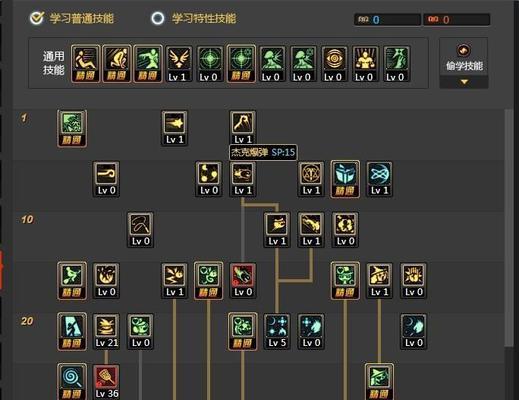The height and width of the screenshot is (400, 519).
Task: Click the blue SP points field
Action: point(387,20)
